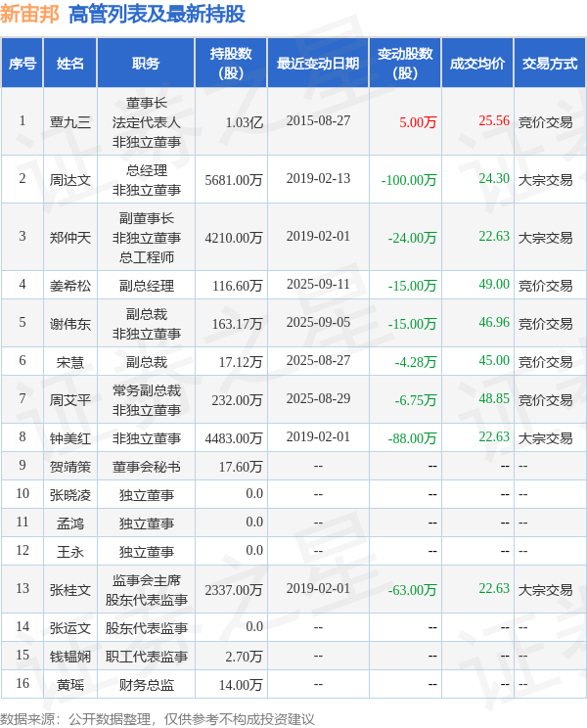Click the -100.00万 change value

[x=409, y=180]
